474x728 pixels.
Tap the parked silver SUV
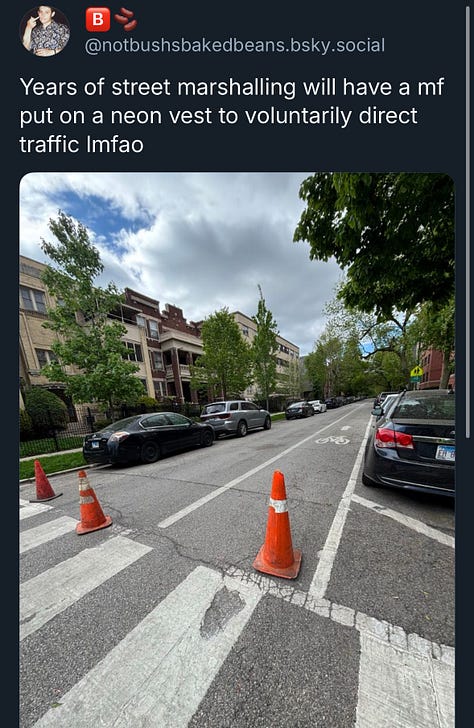click(236, 418)
